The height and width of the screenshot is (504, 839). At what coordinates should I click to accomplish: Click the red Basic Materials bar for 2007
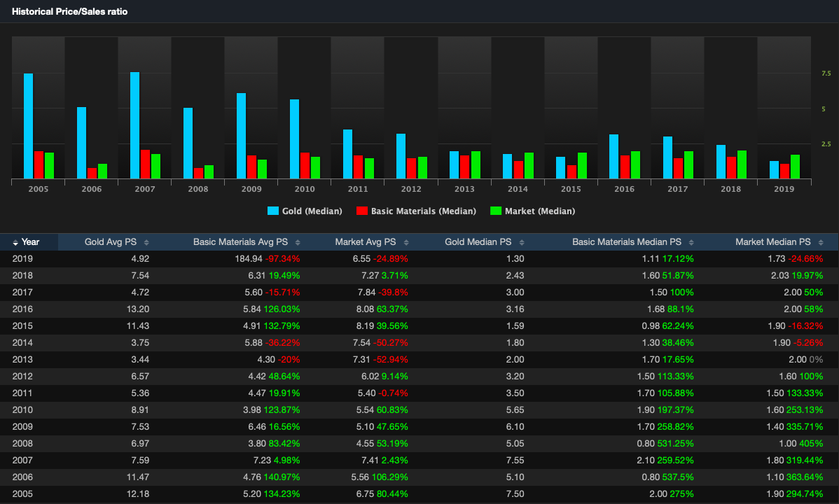click(x=145, y=164)
